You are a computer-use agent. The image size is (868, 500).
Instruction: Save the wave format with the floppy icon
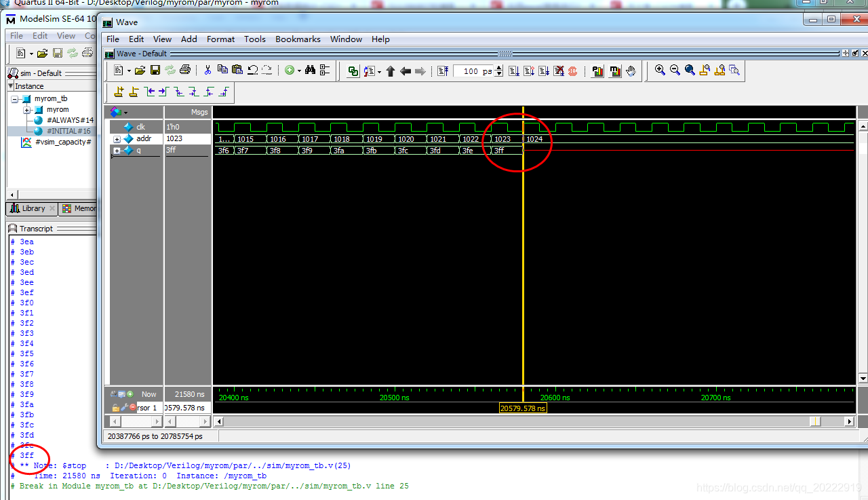click(155, 71)
